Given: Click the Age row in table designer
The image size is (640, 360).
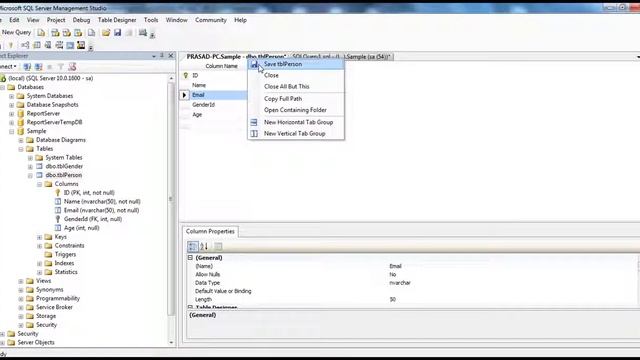Looking at the screenshot, I should 213,115.
